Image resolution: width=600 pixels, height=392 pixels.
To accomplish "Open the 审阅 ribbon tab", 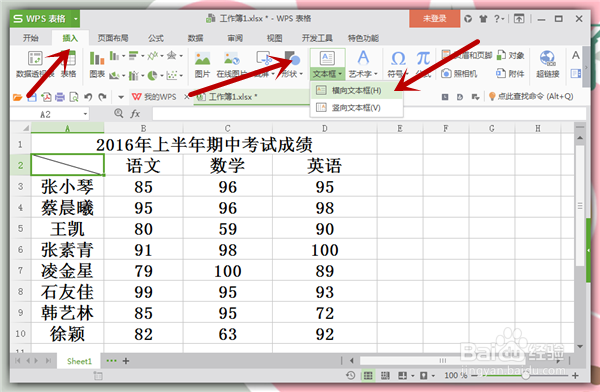I will tap(235, 38).
